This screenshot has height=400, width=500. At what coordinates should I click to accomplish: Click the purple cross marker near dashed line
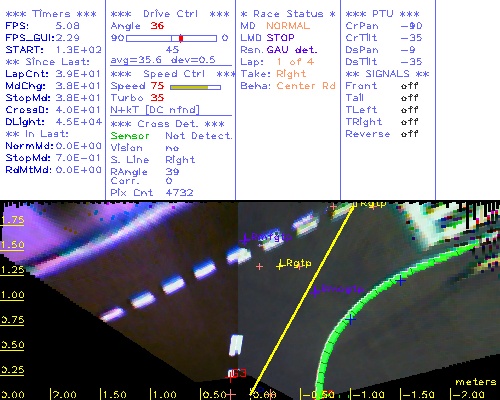245,239
